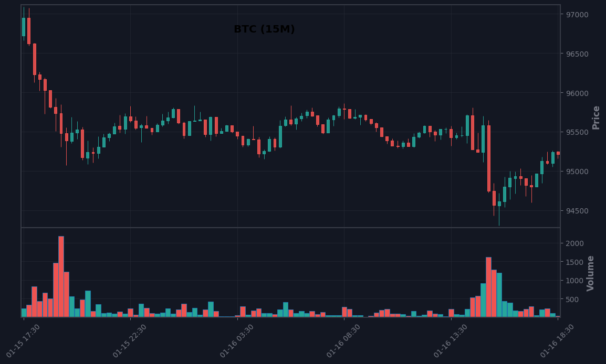Screen dimensions: 606x364
Task: Select the 95000 price axis label
Action: pyautogui.click(x=577, y=172)
